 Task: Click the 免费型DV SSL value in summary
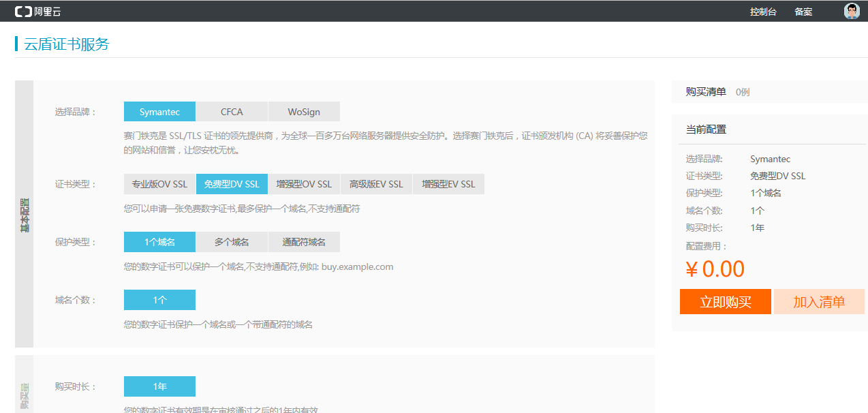(x=777, y=176)
